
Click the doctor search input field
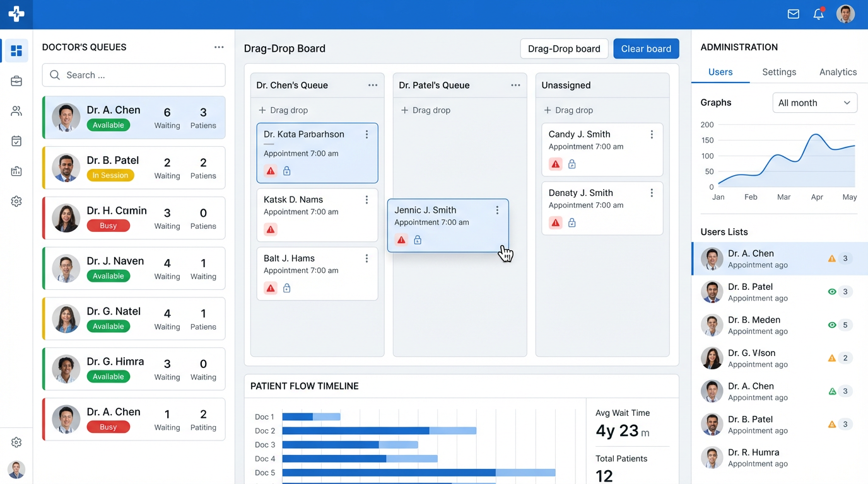tap(134, 75)
